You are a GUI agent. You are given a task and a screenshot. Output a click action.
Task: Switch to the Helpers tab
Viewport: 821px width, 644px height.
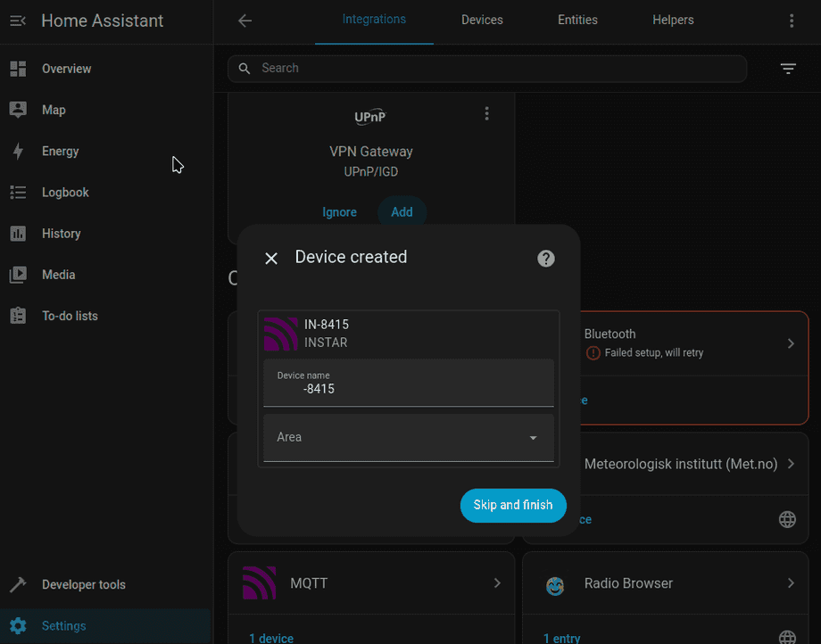[x=673, y=20]
